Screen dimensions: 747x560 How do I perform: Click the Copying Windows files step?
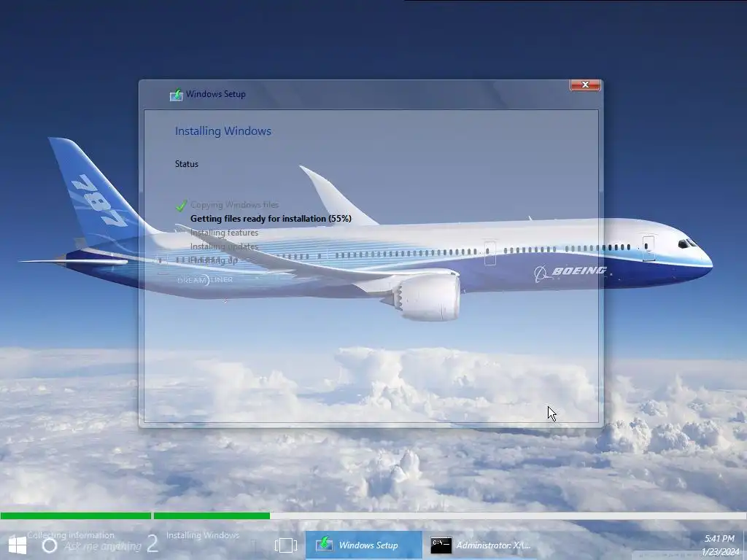[x=234, y=205]
